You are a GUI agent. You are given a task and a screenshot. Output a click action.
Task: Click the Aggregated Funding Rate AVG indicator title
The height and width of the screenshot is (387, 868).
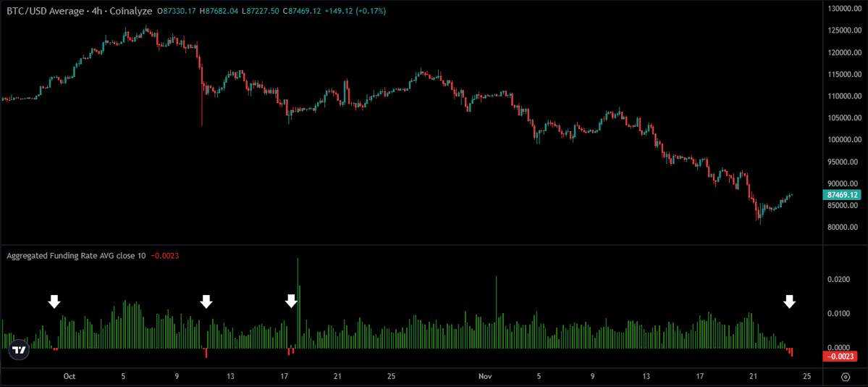click(x=77, y=256)
